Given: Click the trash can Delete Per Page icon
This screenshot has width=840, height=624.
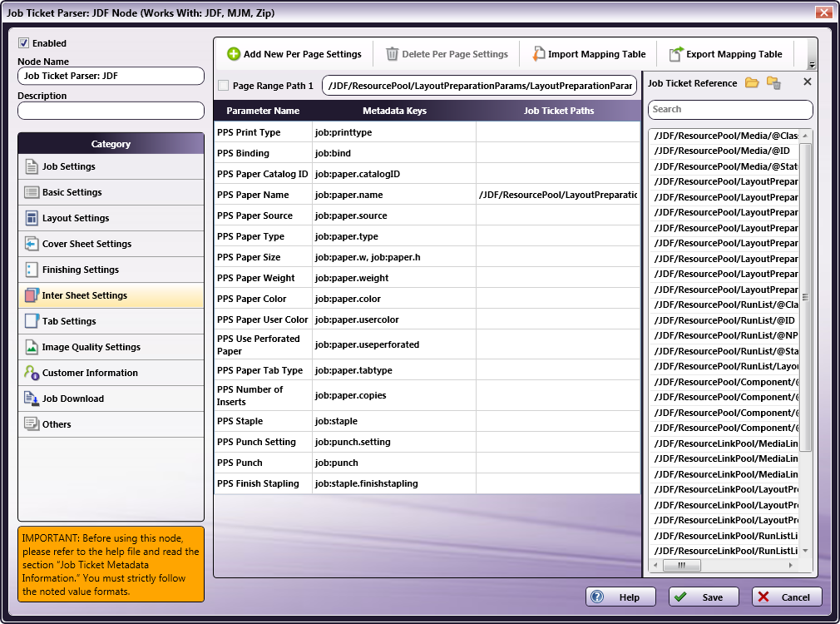Looking at the screenshot, I should point(393,53).
